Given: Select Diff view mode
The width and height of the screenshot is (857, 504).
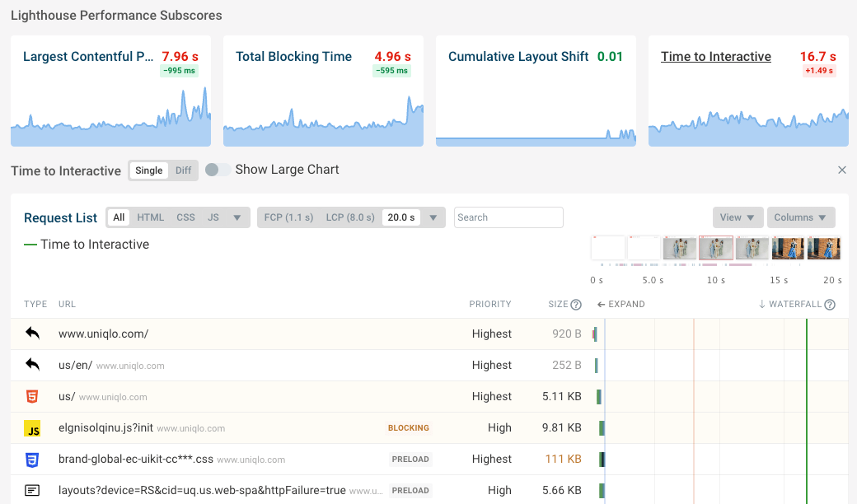Looking at the screenshot, I should coord(183,170).
